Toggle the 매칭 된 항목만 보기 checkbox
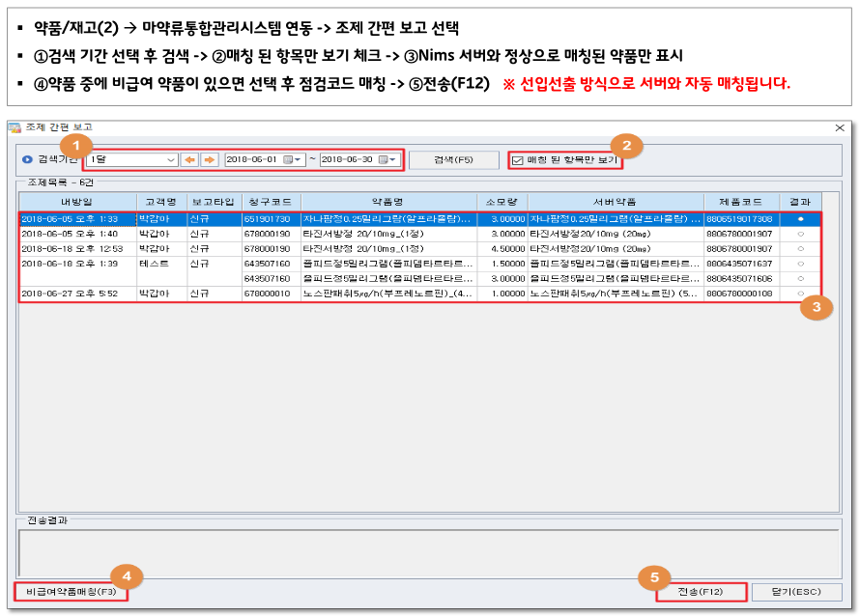This screenshot has height=616, width=860. pyautogui.click(x=518, y=159)
